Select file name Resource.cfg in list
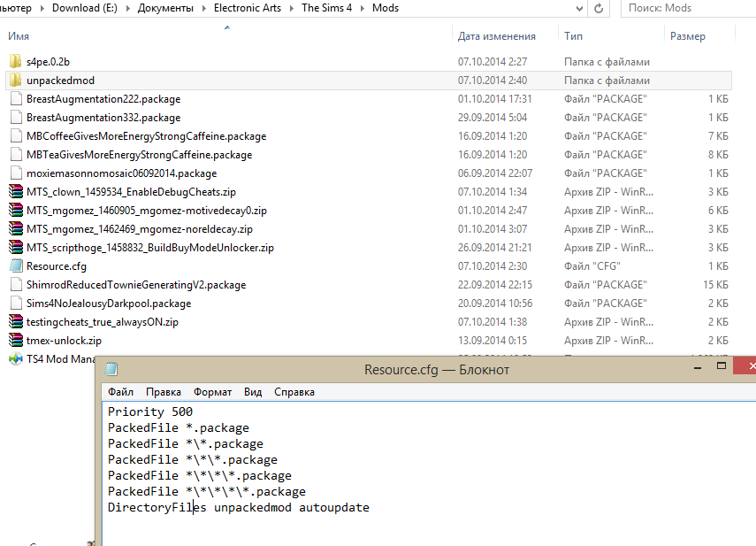Viewport: 756px width, 546px height. [x=57, y=266]
